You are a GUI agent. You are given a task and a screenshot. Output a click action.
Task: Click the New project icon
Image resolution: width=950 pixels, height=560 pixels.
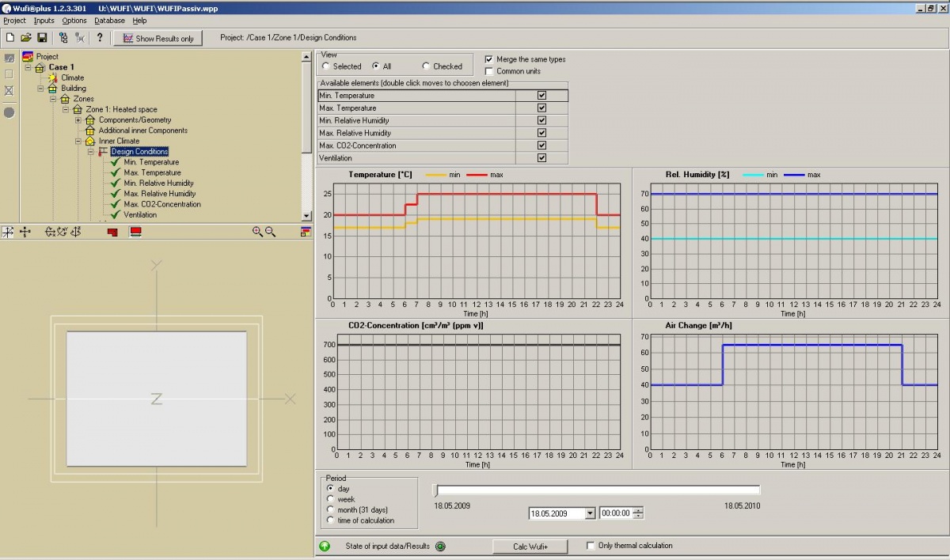coord(10,37)
